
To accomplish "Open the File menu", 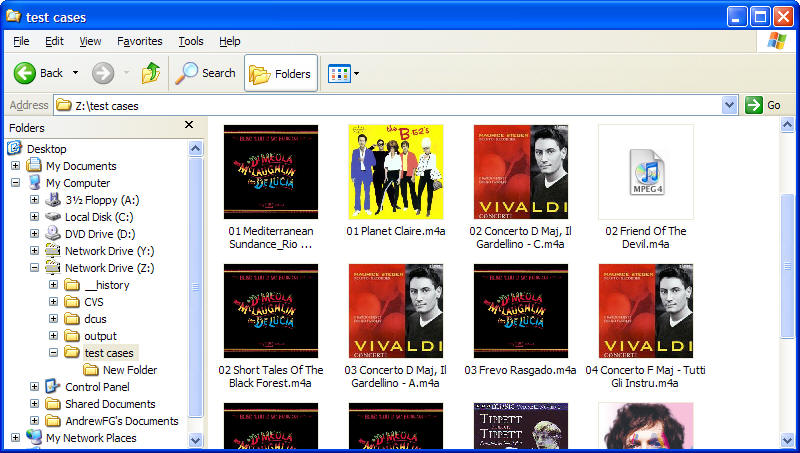I will coord(21,41).
